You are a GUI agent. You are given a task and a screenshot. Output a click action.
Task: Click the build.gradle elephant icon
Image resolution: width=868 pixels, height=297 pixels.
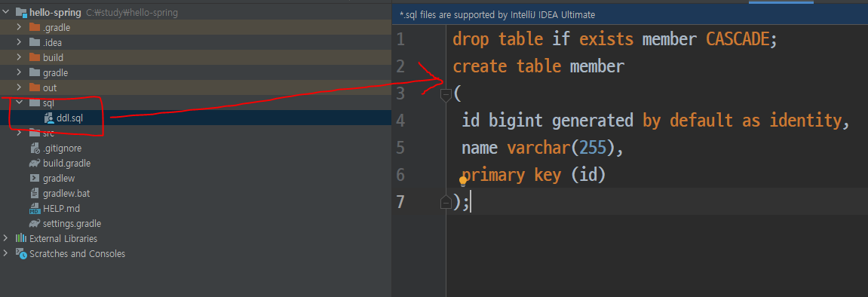35,163
